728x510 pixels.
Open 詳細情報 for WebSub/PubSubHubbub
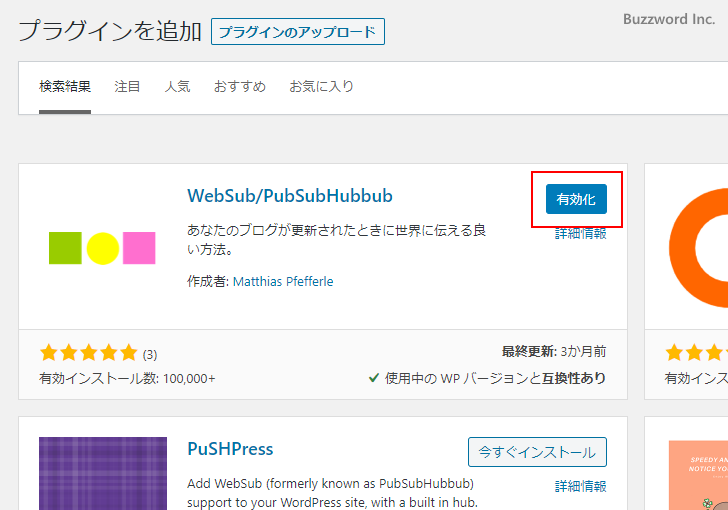[581, 234]
